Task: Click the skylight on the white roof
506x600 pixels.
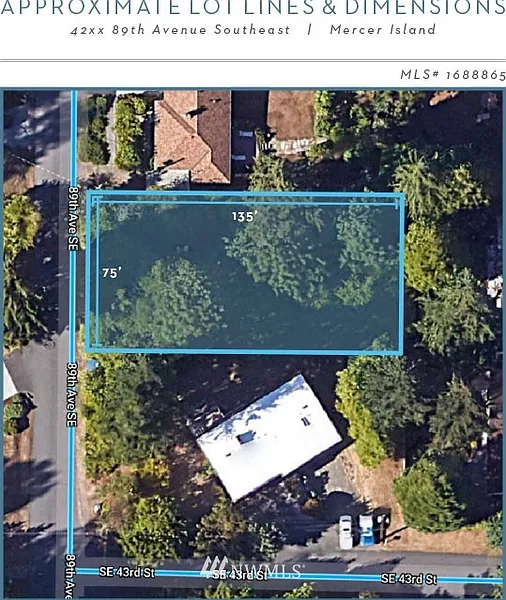Action: click(246, 437)
